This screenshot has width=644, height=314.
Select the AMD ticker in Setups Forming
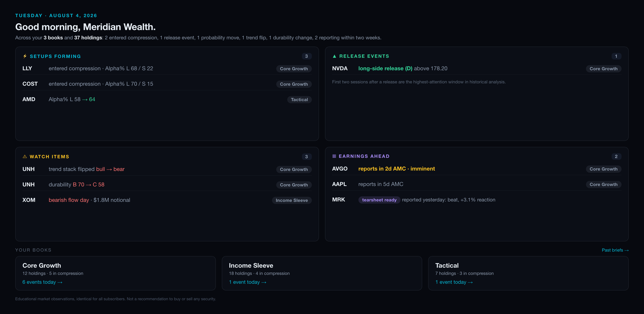[29, 99]
